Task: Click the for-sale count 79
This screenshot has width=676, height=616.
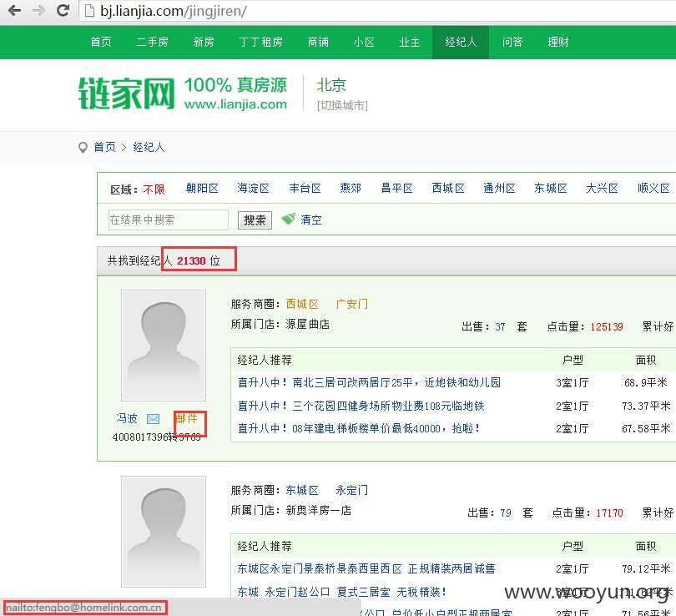Action: 506,513
